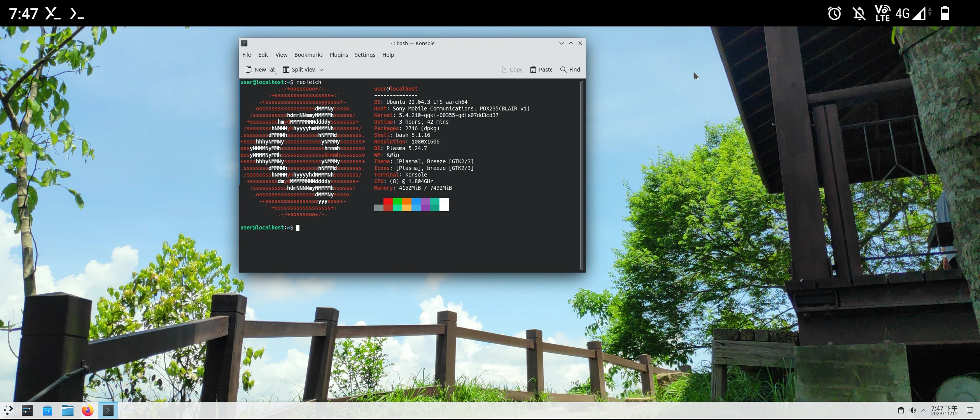Screen dimensions: 980x420
Task: Open the Bookmarks menu
Action: (x=308, y=55)
